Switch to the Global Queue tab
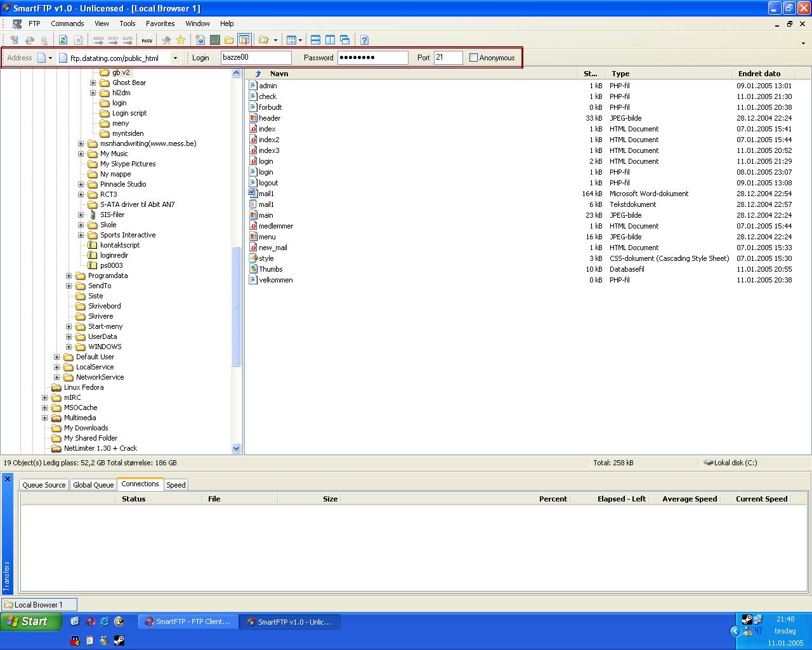 [x=93, y=485]
